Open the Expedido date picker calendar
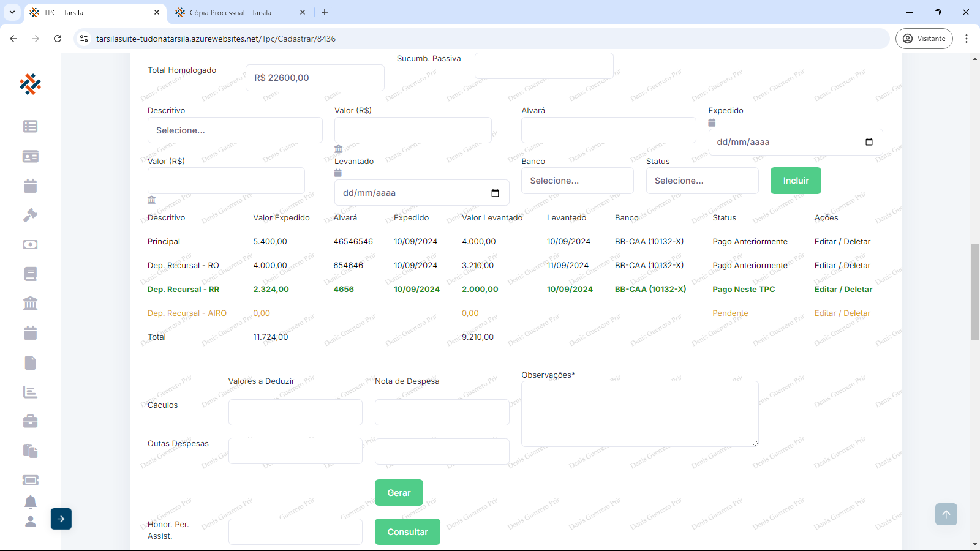This screenshot has width=980, height=551. 869,142
